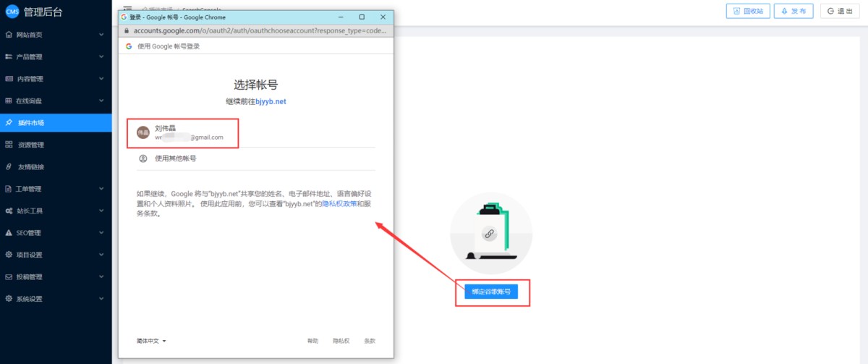Open the 隐私权政策 link in consent text
Image resolution: width=868 pixels, height=364 pixels.
tap(339, 204)
